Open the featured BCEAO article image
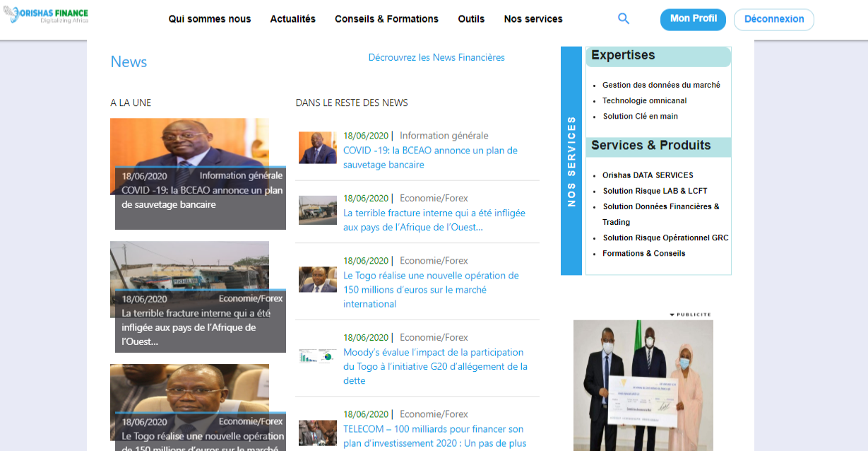Image resolution: width=868 pixels, height=451 pixels. pyautogui.click(x=189, y=143)
